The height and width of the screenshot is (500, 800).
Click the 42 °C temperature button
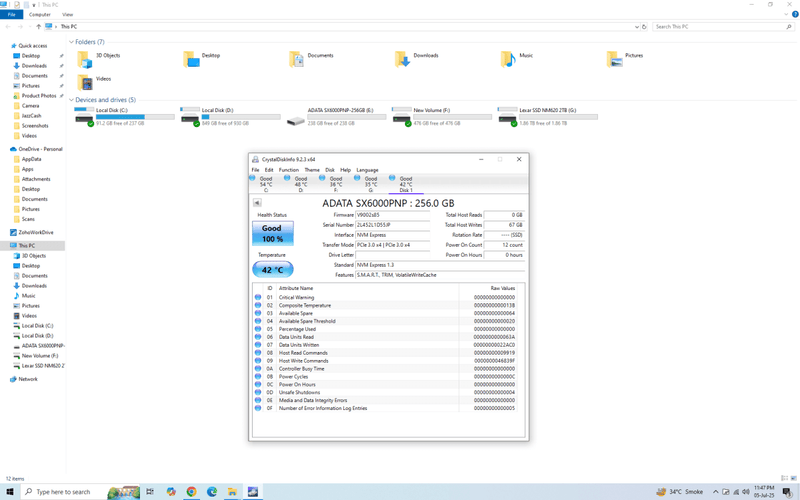tap(272, 269)
